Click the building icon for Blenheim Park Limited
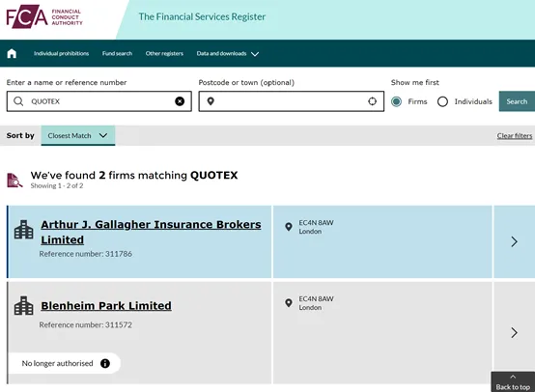The width and height of the screenshot is (535, 392). pos(24,305)
